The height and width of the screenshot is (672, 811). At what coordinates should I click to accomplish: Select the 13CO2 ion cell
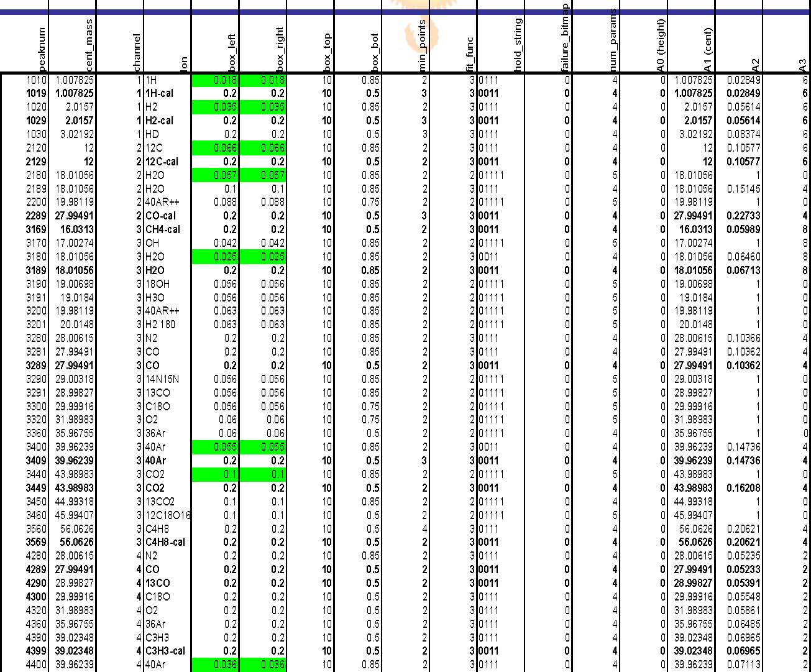[160, 502]
